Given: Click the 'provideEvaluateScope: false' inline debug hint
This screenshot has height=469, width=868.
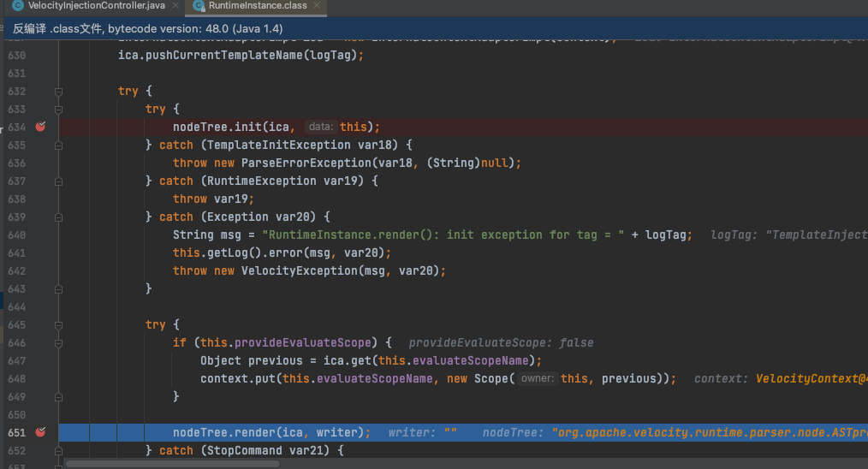Looking at the screenshot, I should (501, 342).
